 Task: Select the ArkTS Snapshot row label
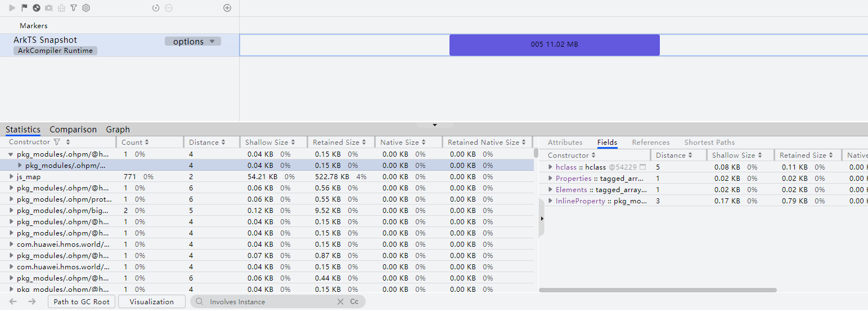pyautogui.click(x=45, y=40)
